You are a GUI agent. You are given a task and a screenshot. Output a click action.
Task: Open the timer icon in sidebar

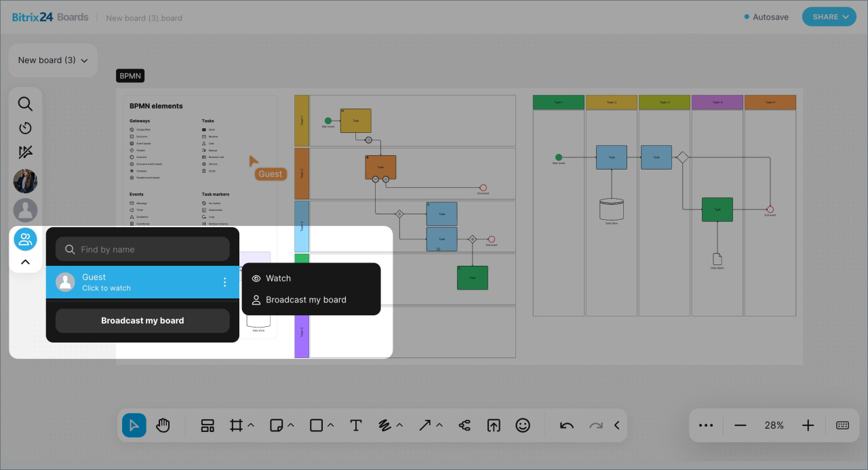click(x=25, y=128)
